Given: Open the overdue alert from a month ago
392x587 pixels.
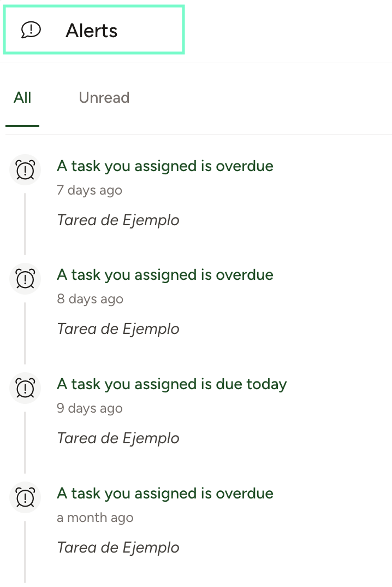Looking at the screenshot, I should pyautogui.click(x=165, y=493).
